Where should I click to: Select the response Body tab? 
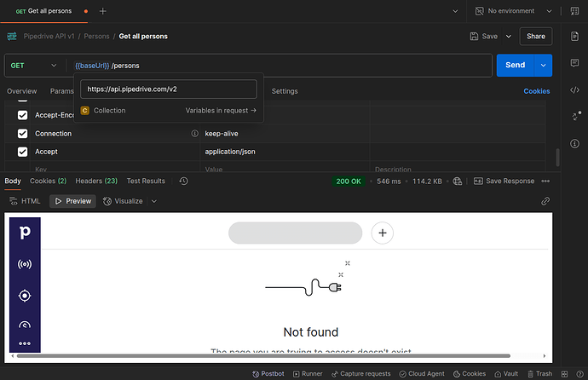coord(13,181)
